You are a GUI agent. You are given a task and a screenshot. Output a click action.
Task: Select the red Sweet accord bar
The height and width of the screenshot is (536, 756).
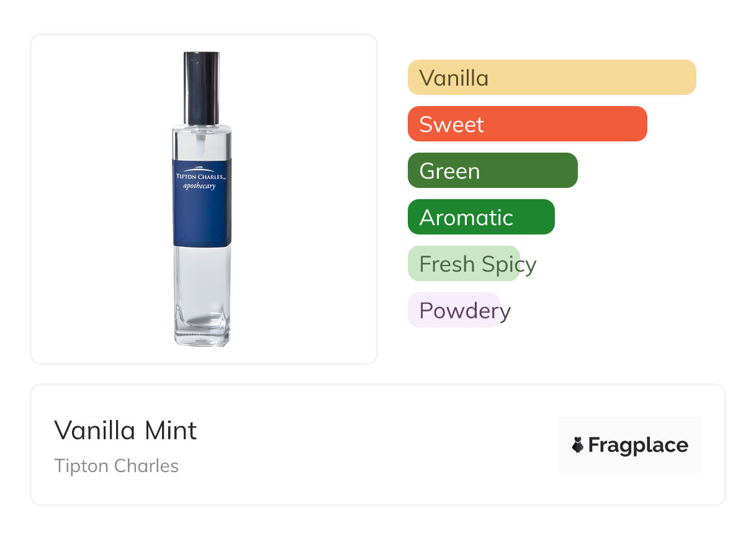pos(527,124)
